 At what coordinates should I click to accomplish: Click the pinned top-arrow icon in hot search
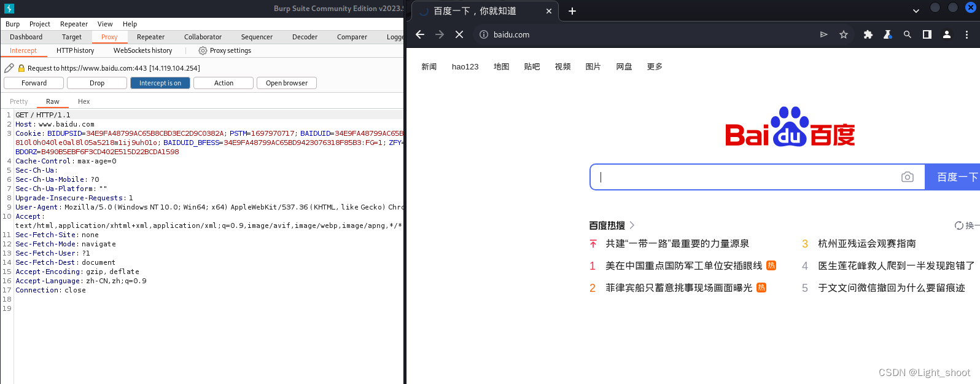click(x=593, y=244)
